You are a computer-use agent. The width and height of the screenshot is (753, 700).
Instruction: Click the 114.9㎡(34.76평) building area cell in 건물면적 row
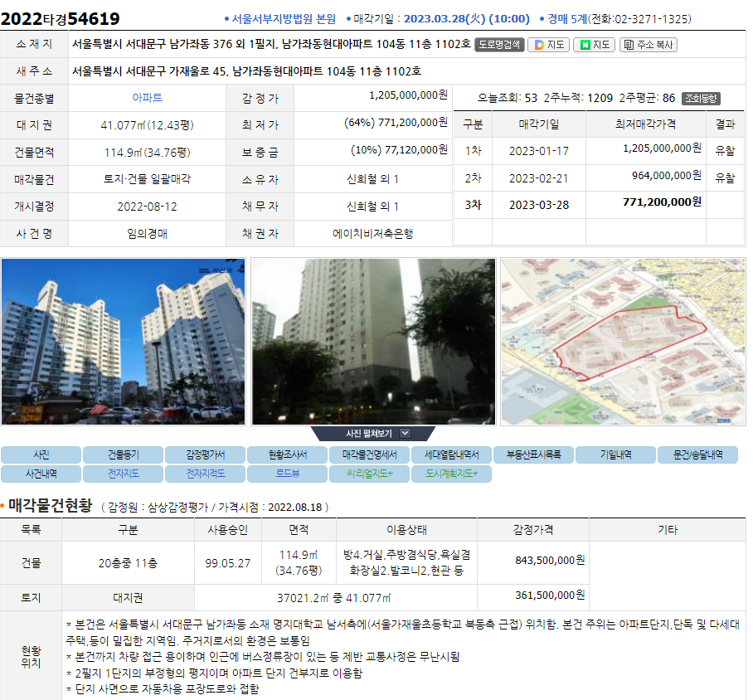pyautogui.click(x=147, y=153)
